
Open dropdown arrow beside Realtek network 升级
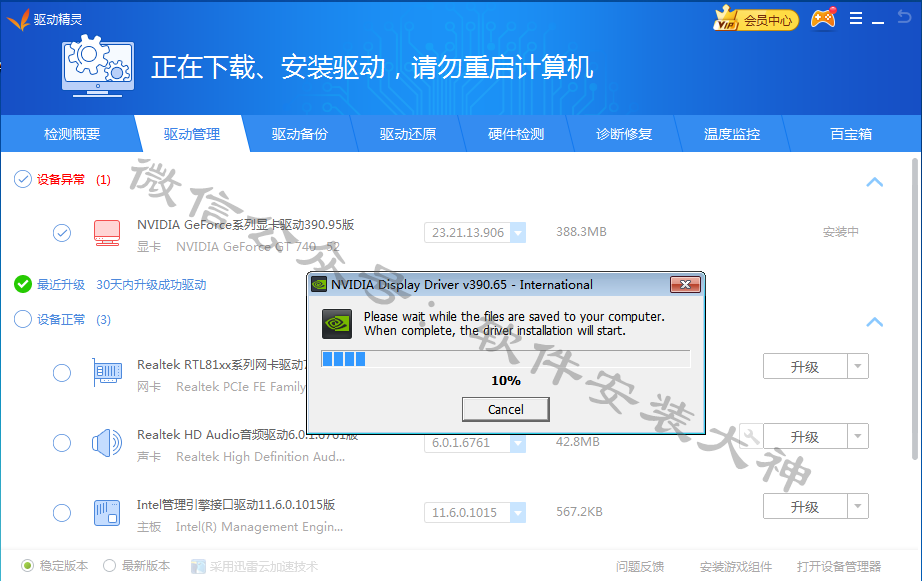858,366
